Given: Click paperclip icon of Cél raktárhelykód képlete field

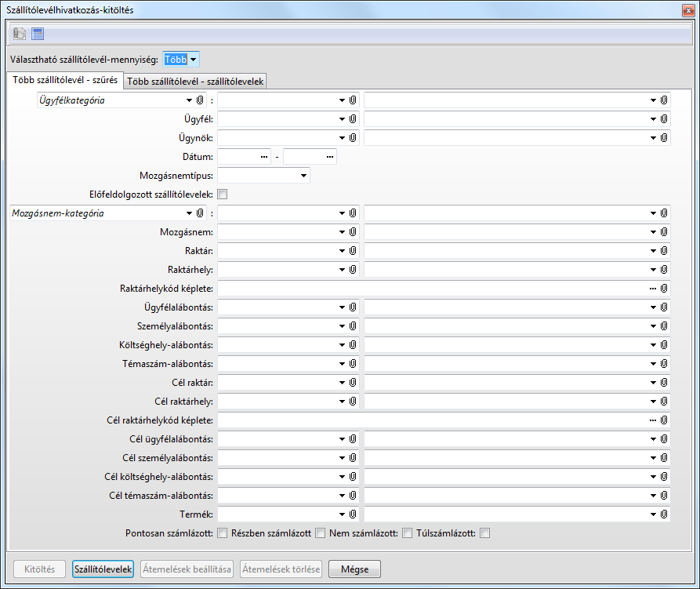Looking at the screenshot, I should [x=664, y=420].
